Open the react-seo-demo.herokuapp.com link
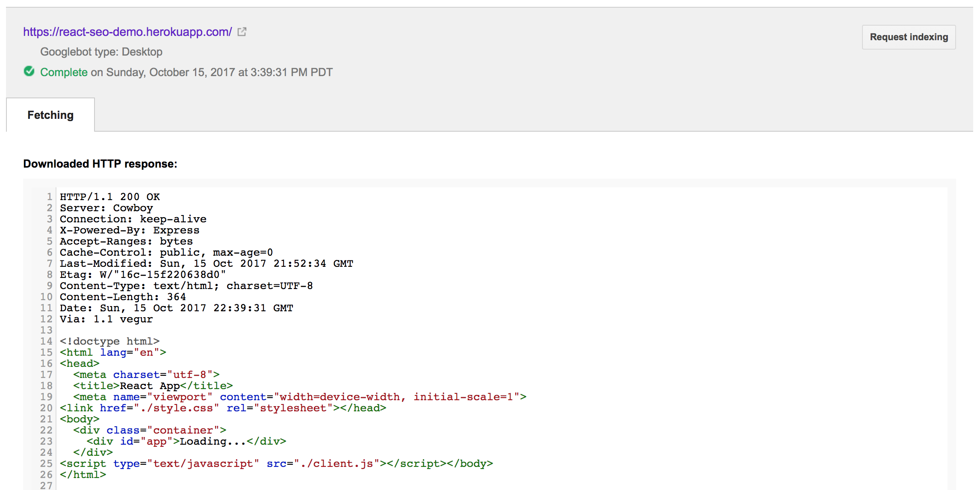980x490 pixels. pos(127,32)
